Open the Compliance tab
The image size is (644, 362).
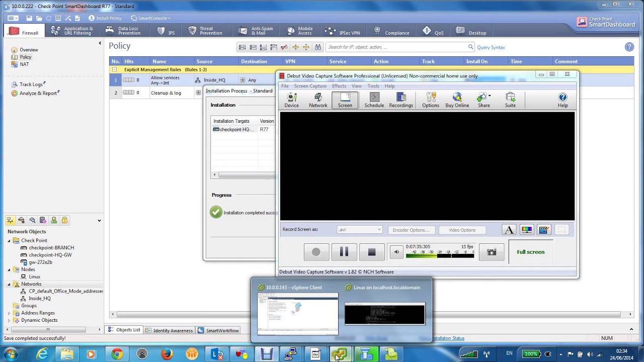point(391,31)
